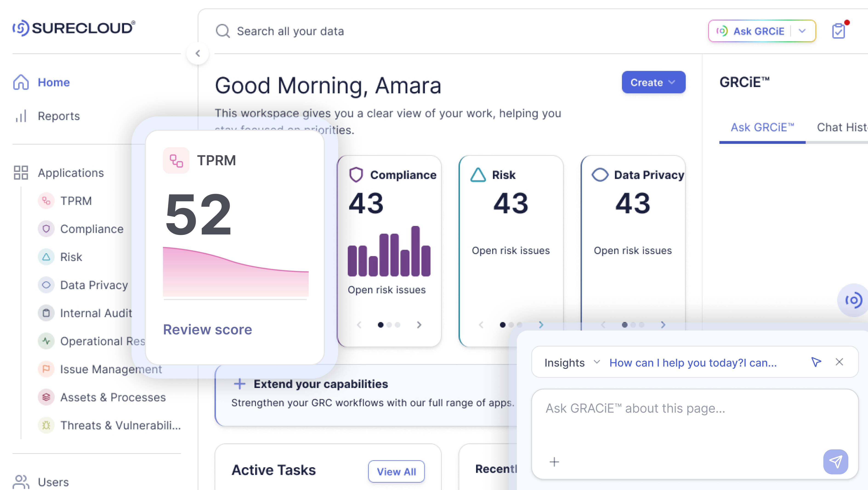Viewport: 868px width, 490px height.
Task: Select first pagination dot on Risk card
Action: tap(502, 325)
